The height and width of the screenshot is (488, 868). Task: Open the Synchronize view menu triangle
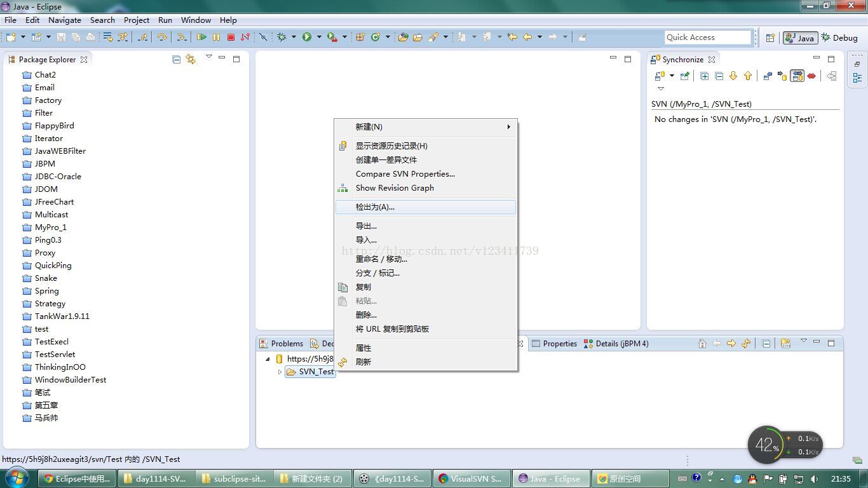click(661, 89)
